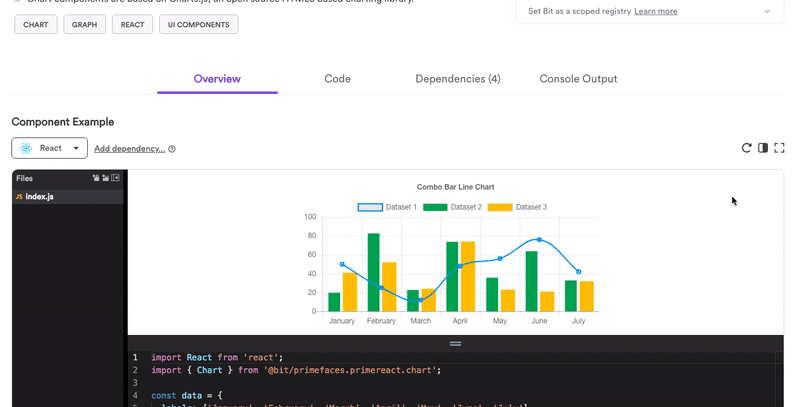800x407 pixels.
Task: Toggle Dataset 3 visibility in chart legend
Action: 500,207
